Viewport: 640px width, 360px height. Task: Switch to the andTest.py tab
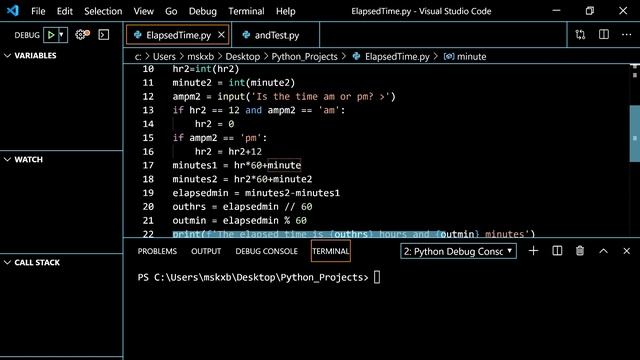click(276, 35)
